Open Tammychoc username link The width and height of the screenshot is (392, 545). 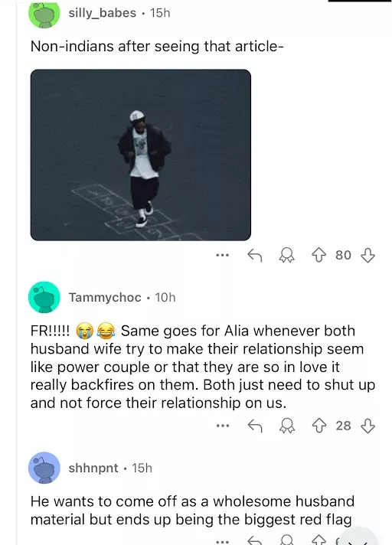(x=105, y=298)
